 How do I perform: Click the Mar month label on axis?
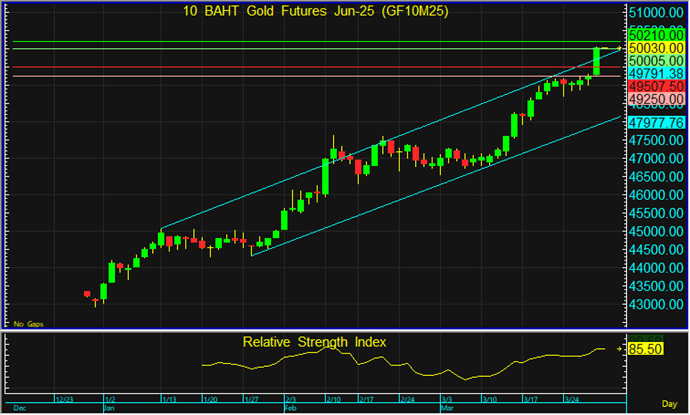pos(447,409)
